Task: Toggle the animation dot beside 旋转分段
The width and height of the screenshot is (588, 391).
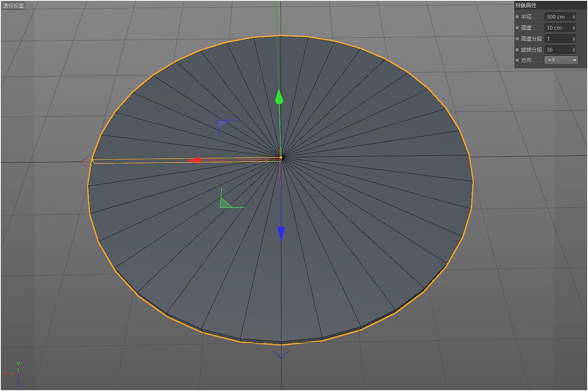Action: point(517,50)
